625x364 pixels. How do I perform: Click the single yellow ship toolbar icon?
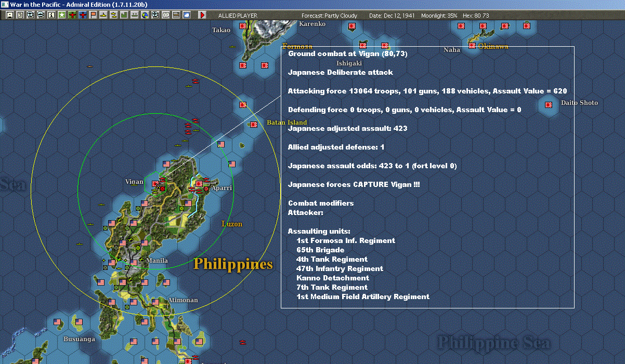coord(103,15)
